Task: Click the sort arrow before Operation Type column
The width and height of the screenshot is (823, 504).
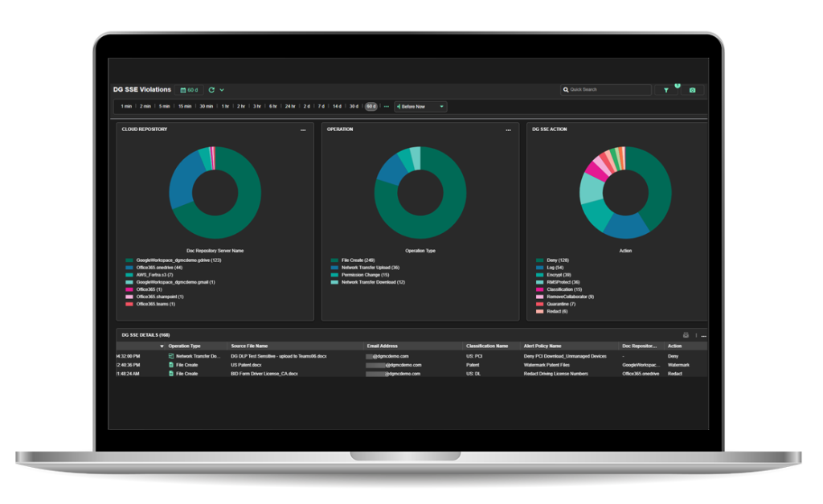Action: pos(162,346)
